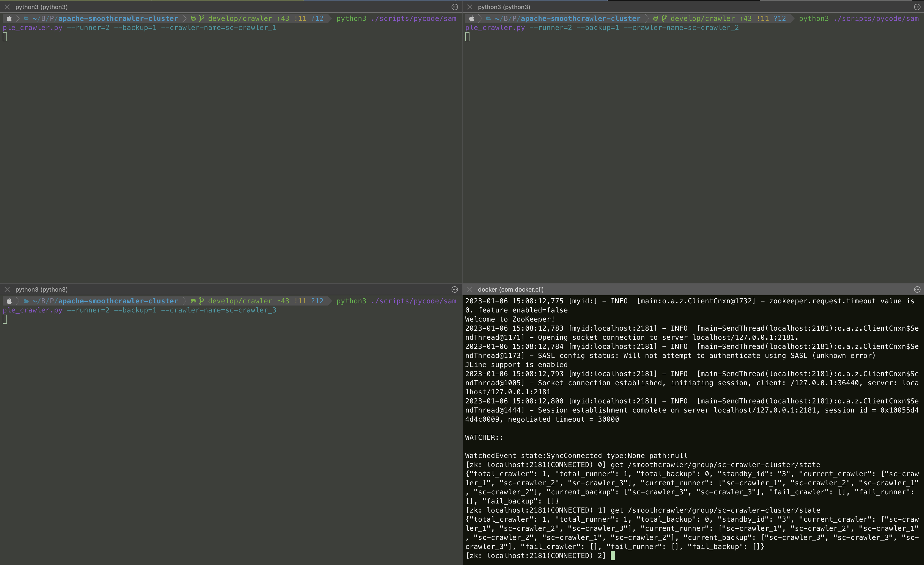This screenshot has width=924, height=565.
Task: Click git branch icon in top-left pane
Action: point(201,18)
